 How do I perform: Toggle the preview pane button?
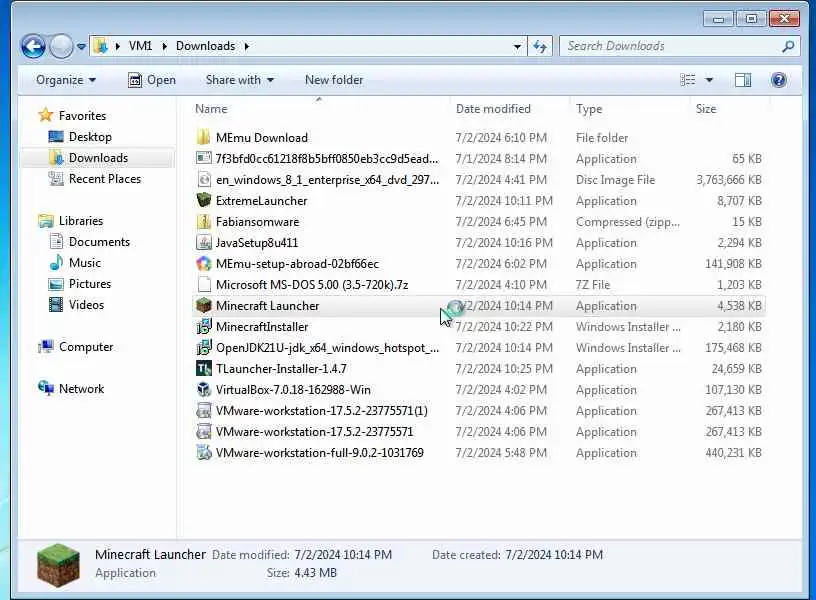tap(743, 80)
